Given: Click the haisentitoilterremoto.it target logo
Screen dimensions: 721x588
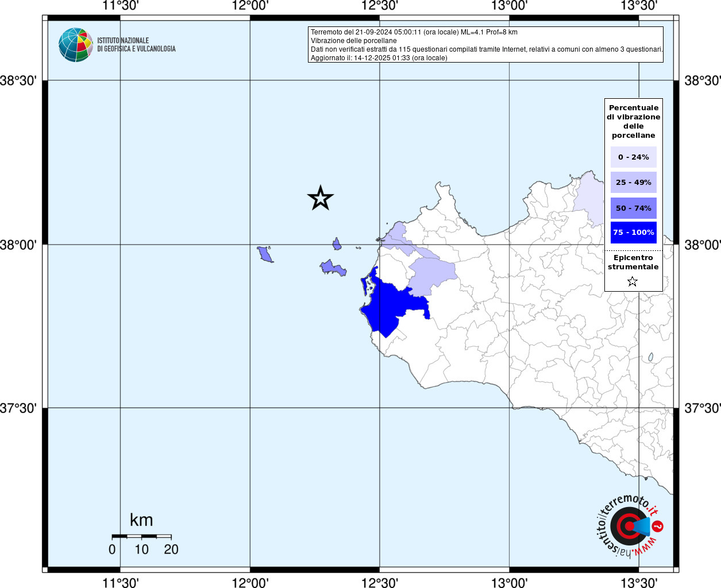Looking at the screenshot, I should 630,526.
